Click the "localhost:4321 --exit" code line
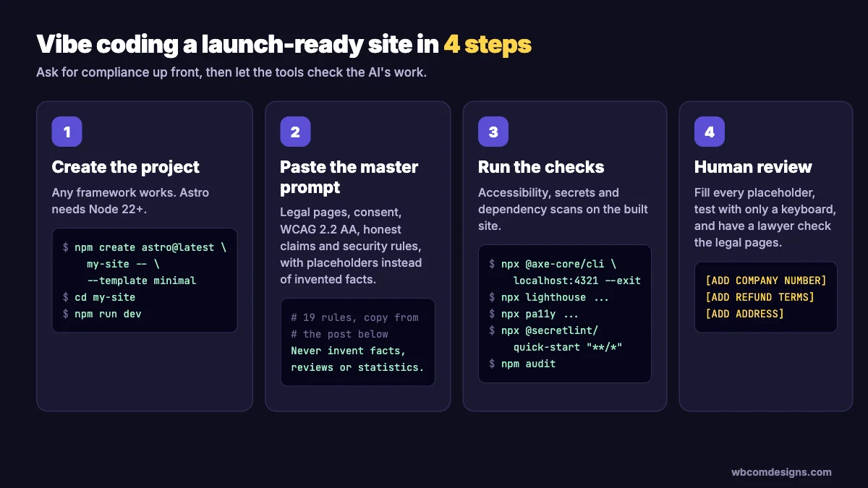 tap(577, 281)
